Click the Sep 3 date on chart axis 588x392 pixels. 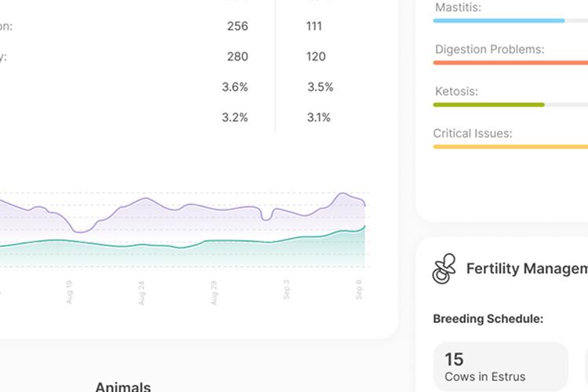tap(286, 290)
